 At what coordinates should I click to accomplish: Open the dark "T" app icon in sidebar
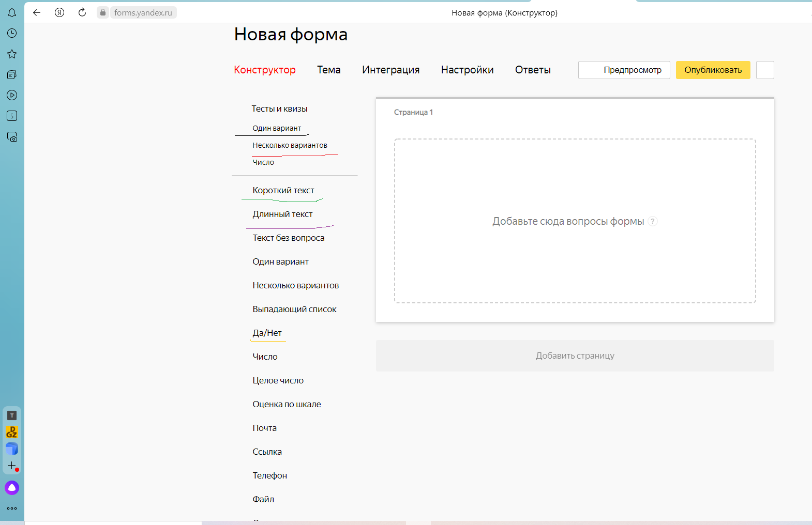tap(12, 415)
